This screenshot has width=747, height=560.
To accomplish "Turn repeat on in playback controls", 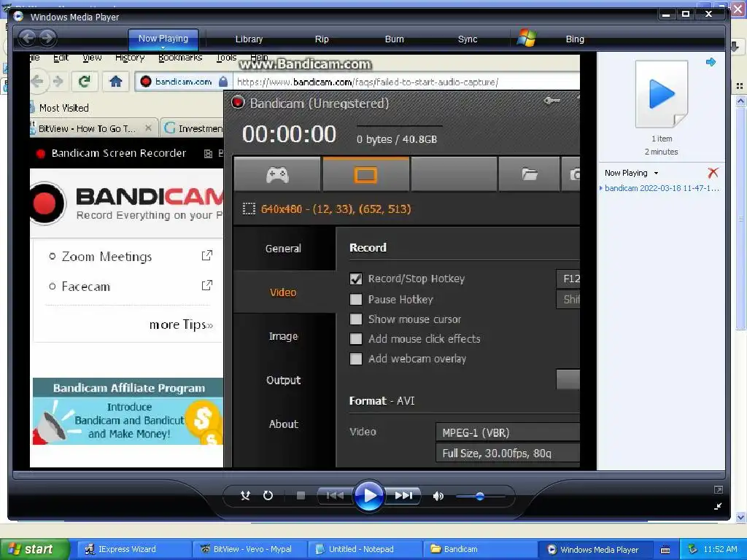I will coord(268,496).
